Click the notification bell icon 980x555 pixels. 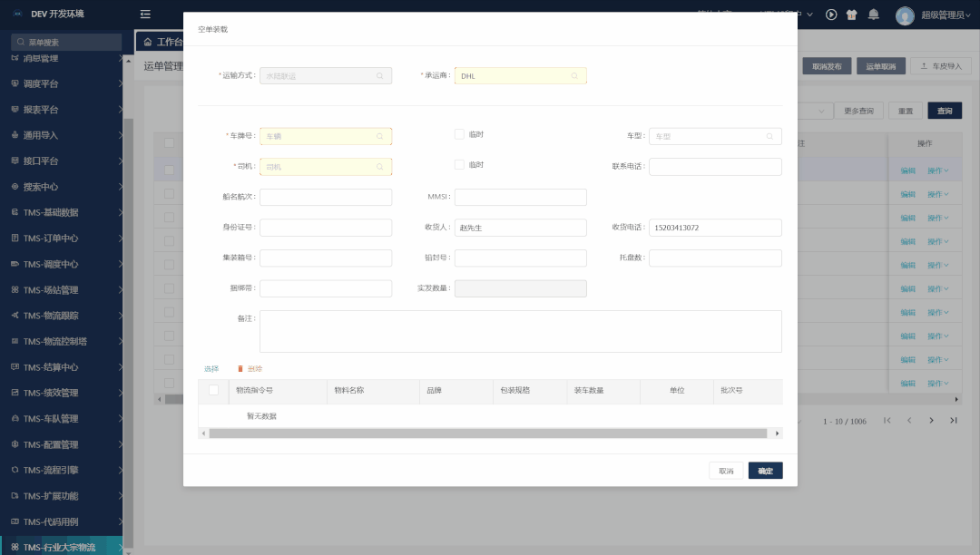click(873, 15)
